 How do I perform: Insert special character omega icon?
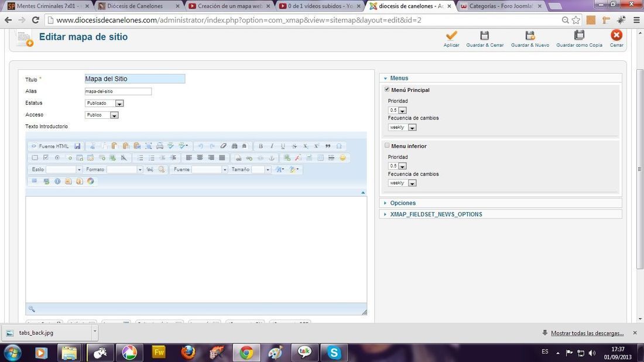[x=339, y=146]
